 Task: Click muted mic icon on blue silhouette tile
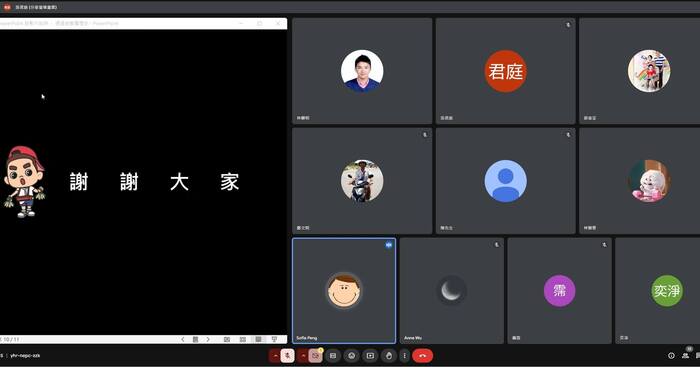568,134
